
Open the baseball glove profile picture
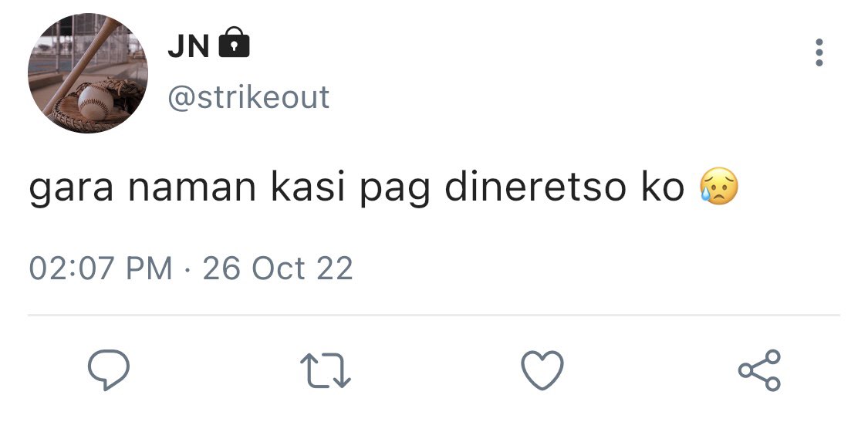88,73
